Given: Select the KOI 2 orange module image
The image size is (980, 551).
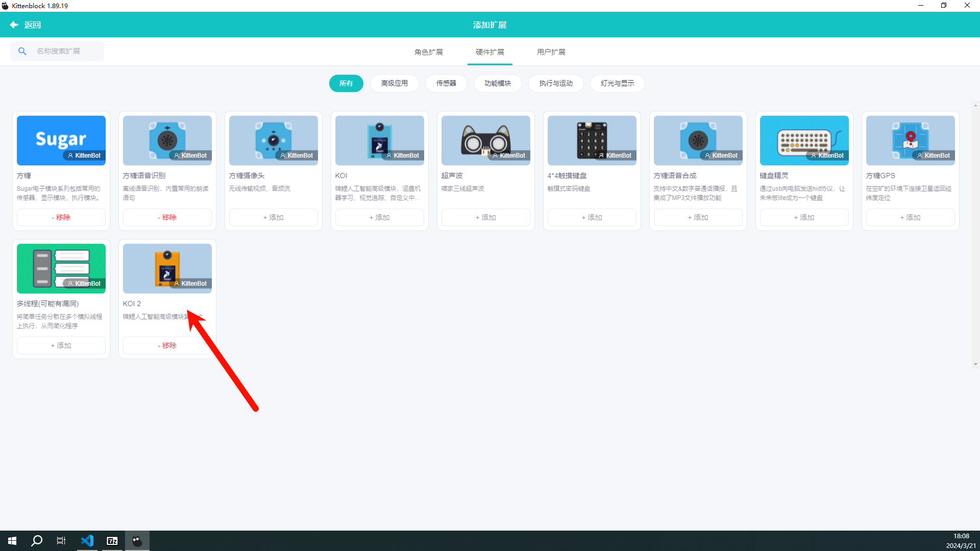Looking at the screenshot, I should [x=167, y=268].
